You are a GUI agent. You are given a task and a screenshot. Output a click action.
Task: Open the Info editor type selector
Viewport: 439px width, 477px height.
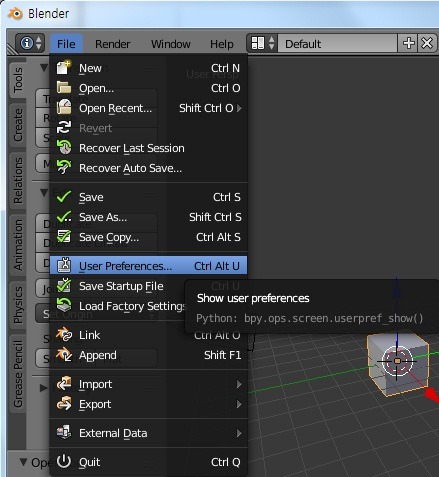(x=30, y=43)
